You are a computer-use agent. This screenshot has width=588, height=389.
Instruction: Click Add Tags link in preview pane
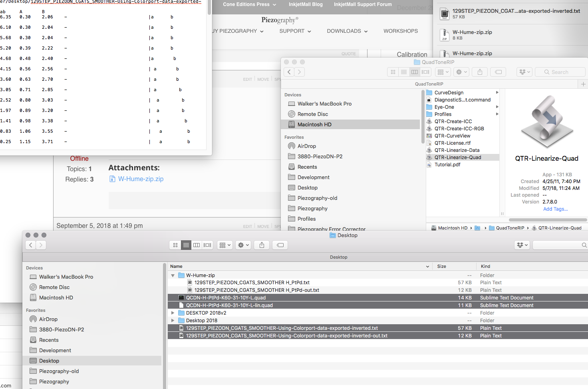coord(555,209)
